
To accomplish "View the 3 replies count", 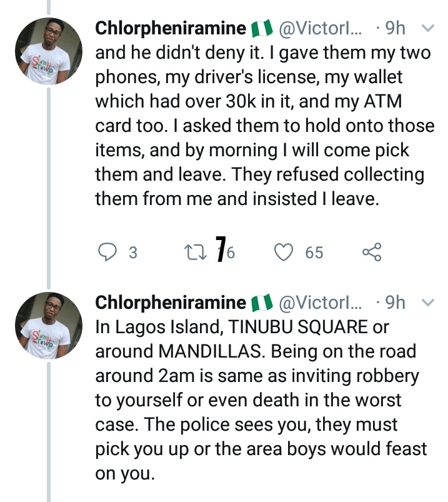I will coord(132,253).
